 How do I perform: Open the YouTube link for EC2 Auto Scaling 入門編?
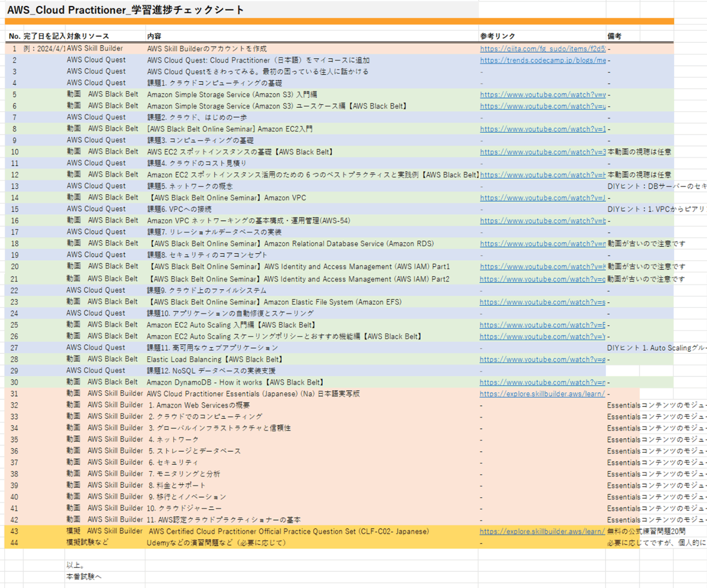click(x=543, y=325)
